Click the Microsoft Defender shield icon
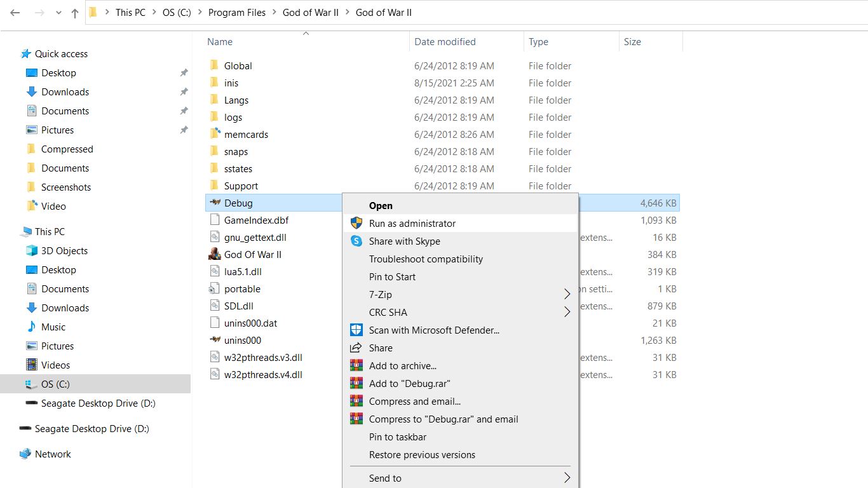Image resolution: width=868 pixels, height=488 pixels. 356,330
